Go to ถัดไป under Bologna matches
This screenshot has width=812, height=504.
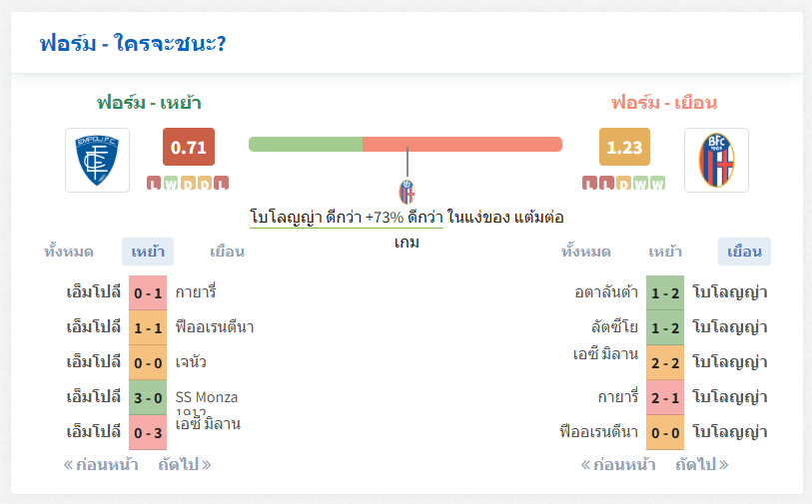pos(702,465)
